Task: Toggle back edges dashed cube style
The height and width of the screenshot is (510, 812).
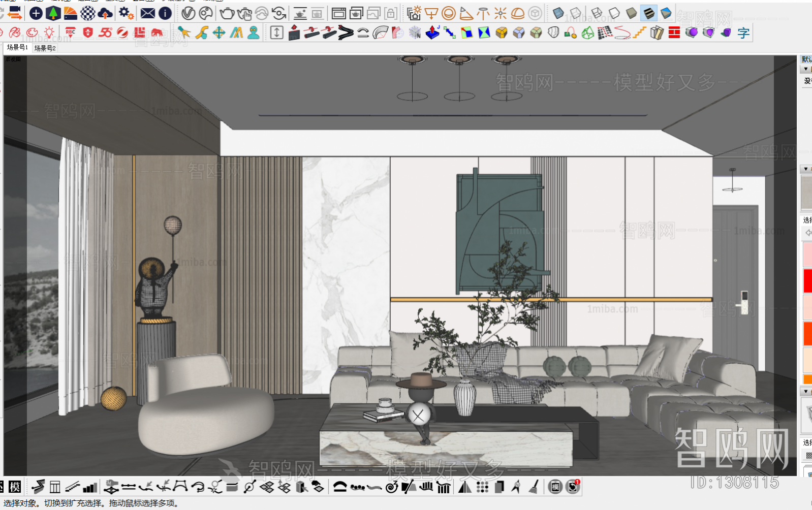Action: pos(576,13)
